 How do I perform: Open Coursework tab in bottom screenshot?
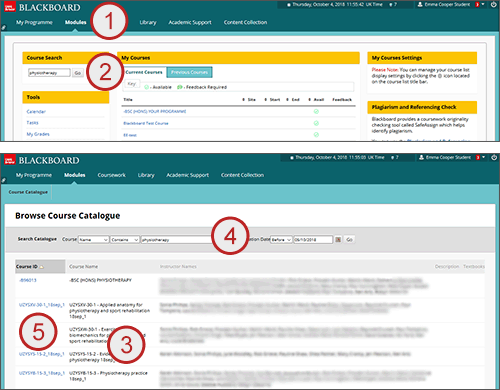(x=112, y=175)
